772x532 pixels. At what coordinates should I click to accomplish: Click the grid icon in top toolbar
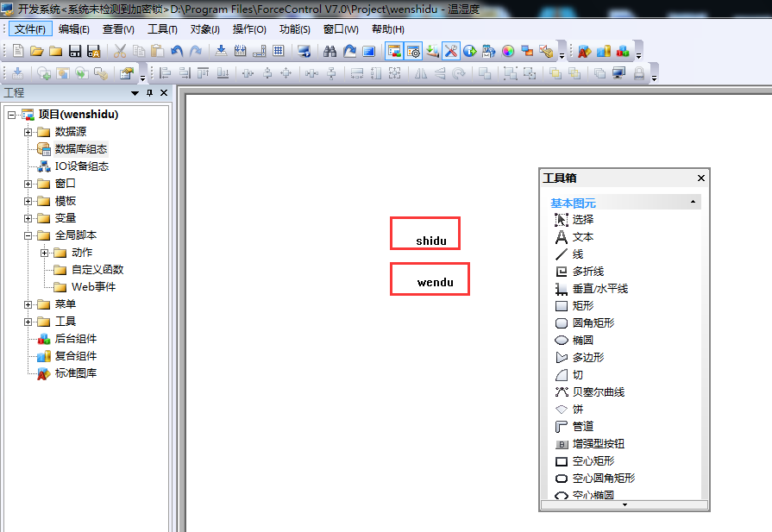pos(278,51)
